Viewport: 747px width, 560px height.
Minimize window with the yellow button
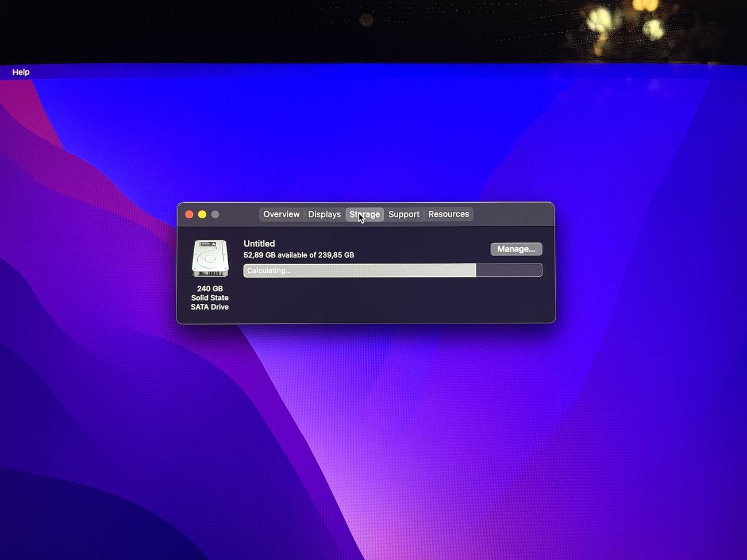(x=202, y=214)
